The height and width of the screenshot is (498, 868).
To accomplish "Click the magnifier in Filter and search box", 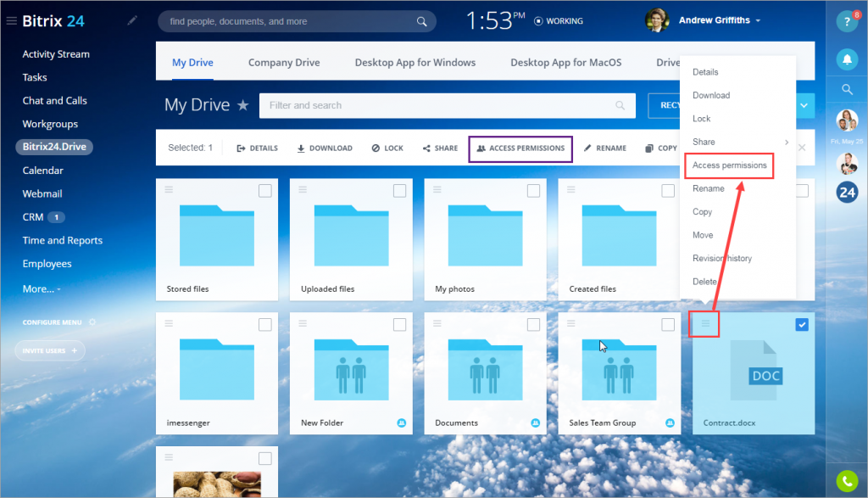I will click(x=620, y=105).
